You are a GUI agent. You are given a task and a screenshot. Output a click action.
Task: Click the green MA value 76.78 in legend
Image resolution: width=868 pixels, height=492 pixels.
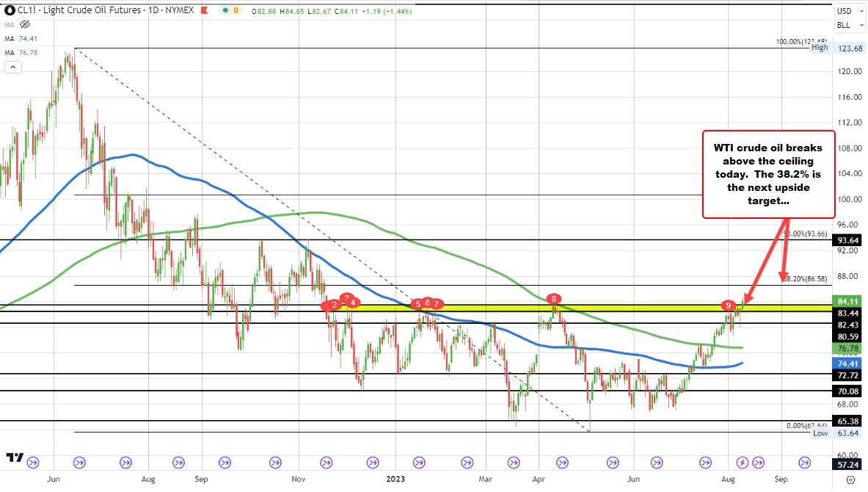click(29, 52)
